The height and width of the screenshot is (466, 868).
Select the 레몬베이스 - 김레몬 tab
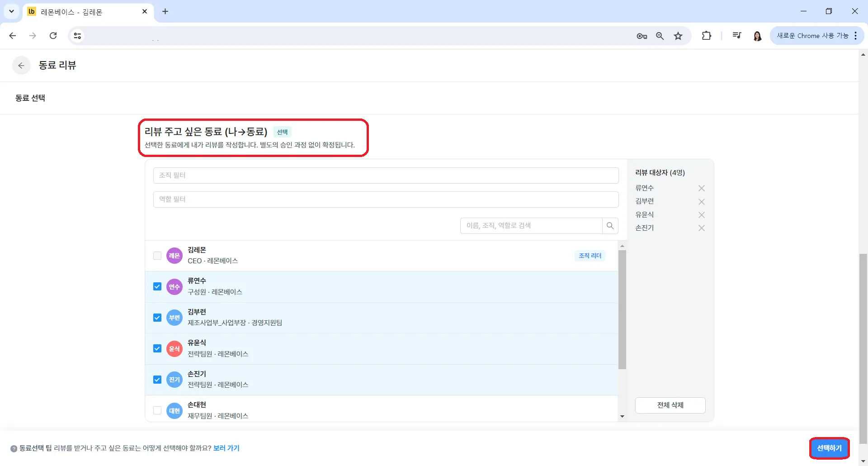tap(88, 12)
